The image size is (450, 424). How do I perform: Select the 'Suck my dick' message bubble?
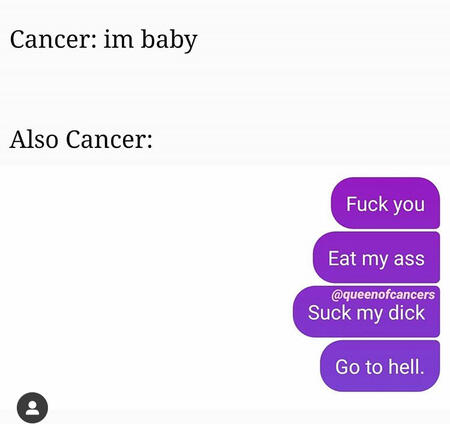366,312
